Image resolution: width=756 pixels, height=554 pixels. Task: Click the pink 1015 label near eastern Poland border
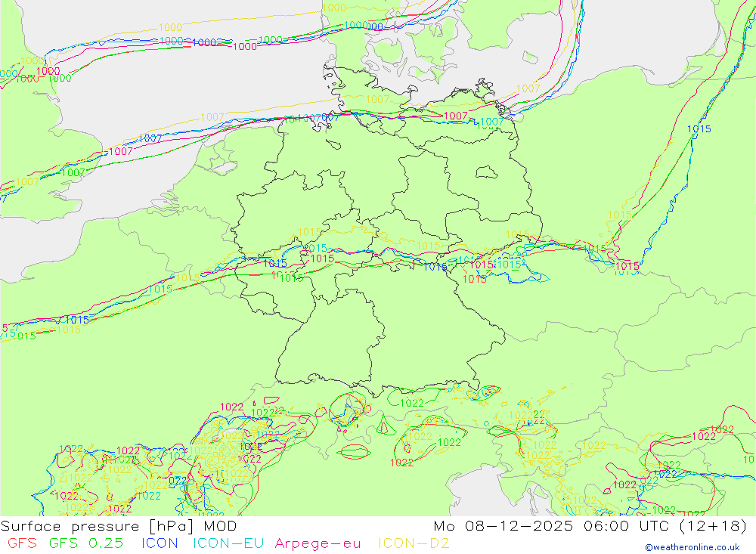(x=627, y=266)
